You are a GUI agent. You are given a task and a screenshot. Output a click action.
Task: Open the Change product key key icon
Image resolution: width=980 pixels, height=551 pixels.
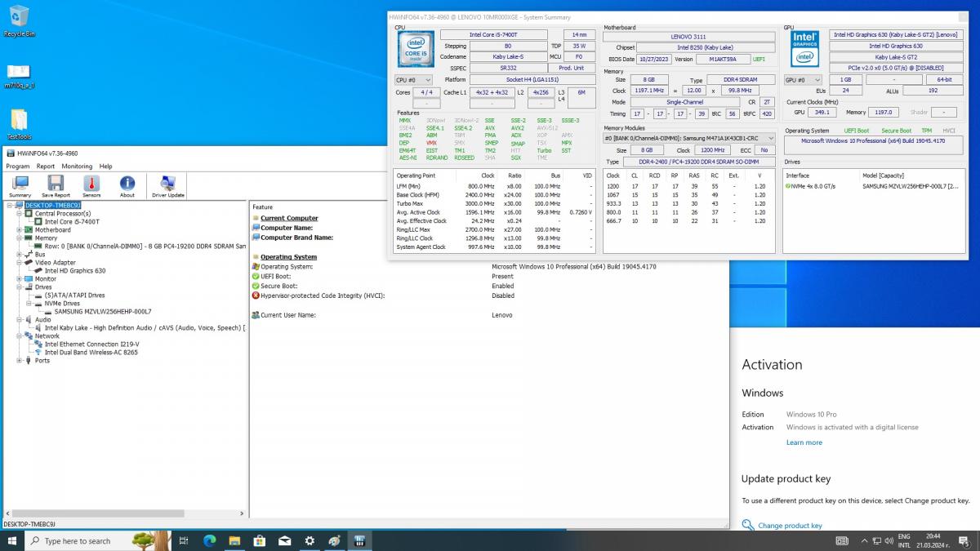(x=748, y=526)
